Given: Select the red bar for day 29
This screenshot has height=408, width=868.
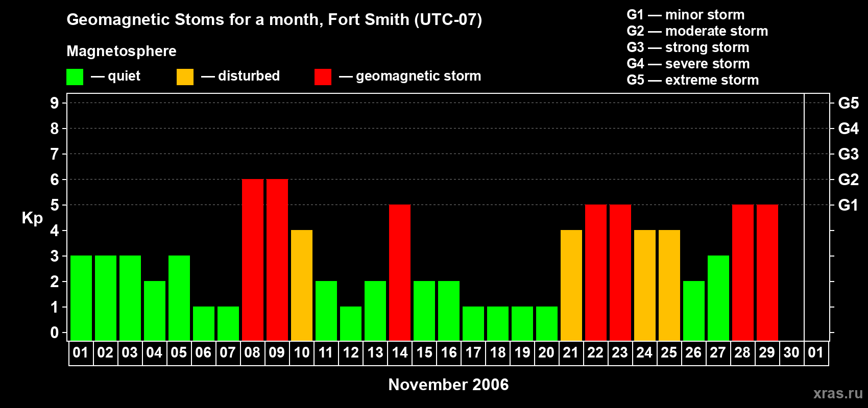Looking at the screenshot, I should coord(767,272).
